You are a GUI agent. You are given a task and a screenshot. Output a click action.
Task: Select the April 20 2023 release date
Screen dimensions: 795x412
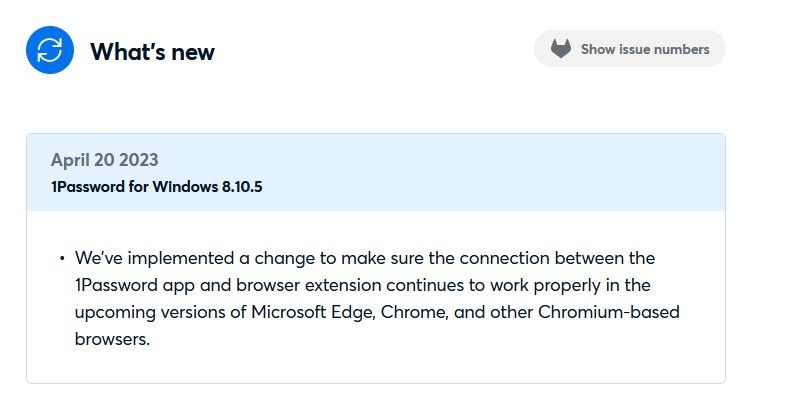(104, 160)
